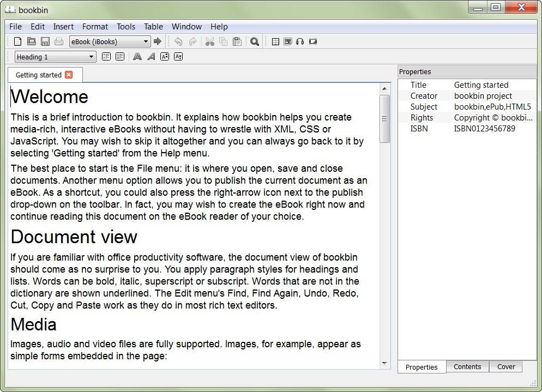Insert a video using the film icon
The height and width of the screenshot is (392, 542).
[313, 42]
